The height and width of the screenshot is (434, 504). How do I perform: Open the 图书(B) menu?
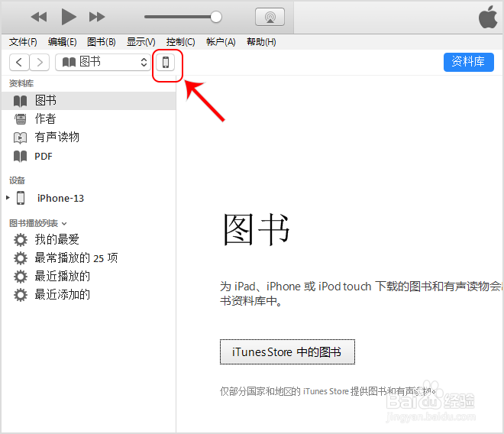[102, 42]
